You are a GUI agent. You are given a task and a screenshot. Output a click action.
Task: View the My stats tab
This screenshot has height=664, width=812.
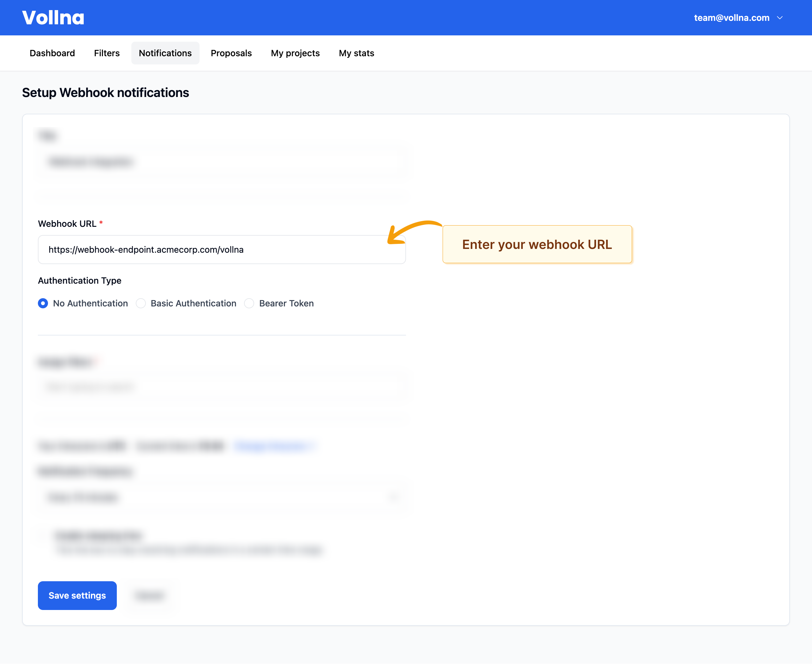356,53
